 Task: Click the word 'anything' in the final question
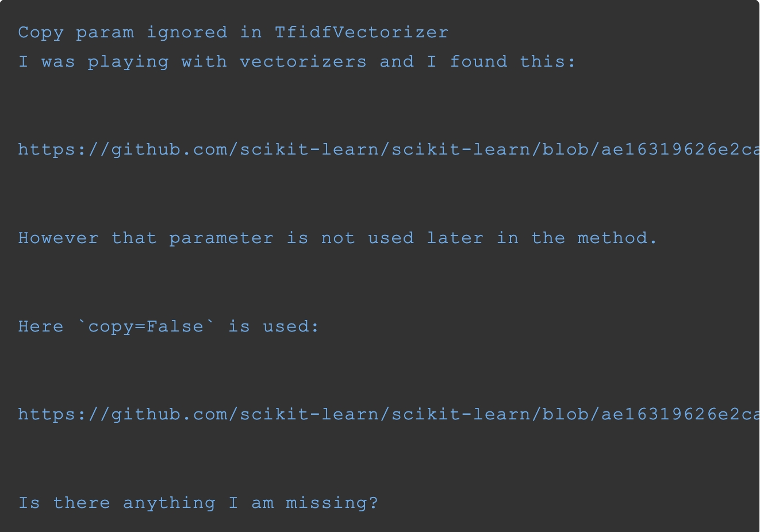tap(169, 503)
